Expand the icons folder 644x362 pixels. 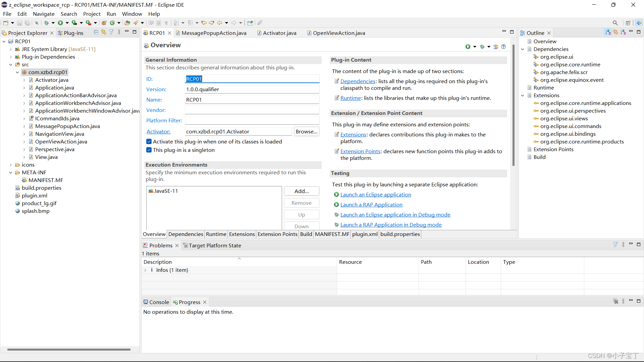pos(11,165)
